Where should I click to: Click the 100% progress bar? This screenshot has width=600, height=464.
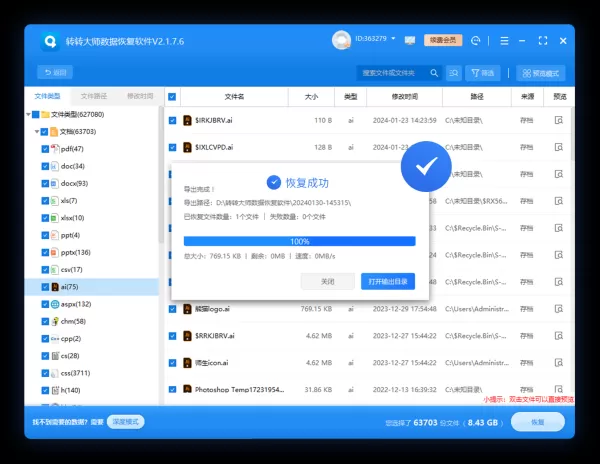click(x=300, y=241)
